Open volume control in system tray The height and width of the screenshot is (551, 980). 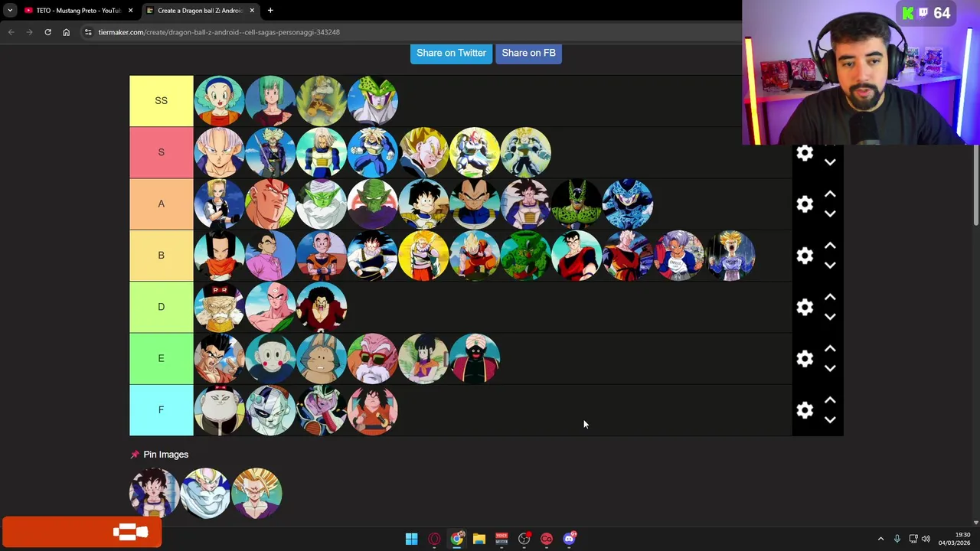926,539
